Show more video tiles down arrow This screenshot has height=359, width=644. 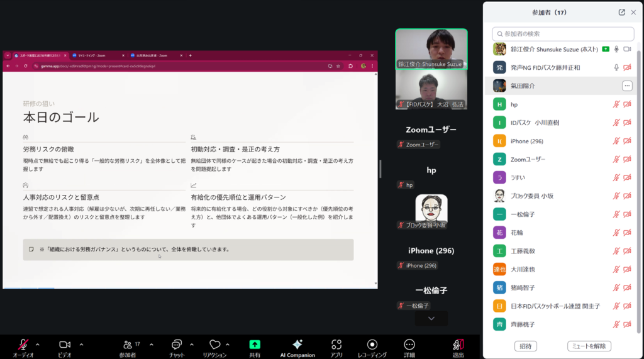click(431, 319)
